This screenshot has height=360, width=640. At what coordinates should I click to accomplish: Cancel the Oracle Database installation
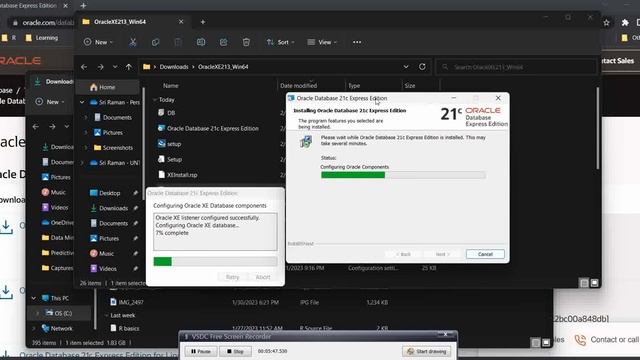pos(485,254)
